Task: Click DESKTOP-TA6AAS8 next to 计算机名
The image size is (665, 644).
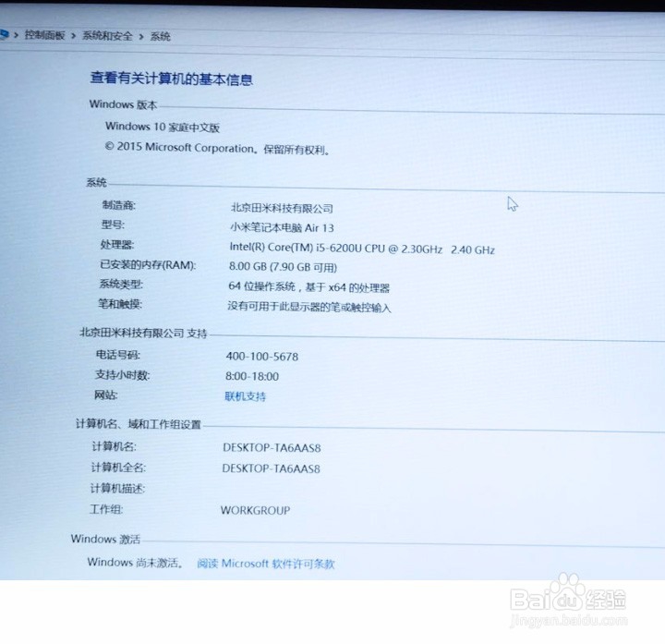Action: click(x=272, y=447)
